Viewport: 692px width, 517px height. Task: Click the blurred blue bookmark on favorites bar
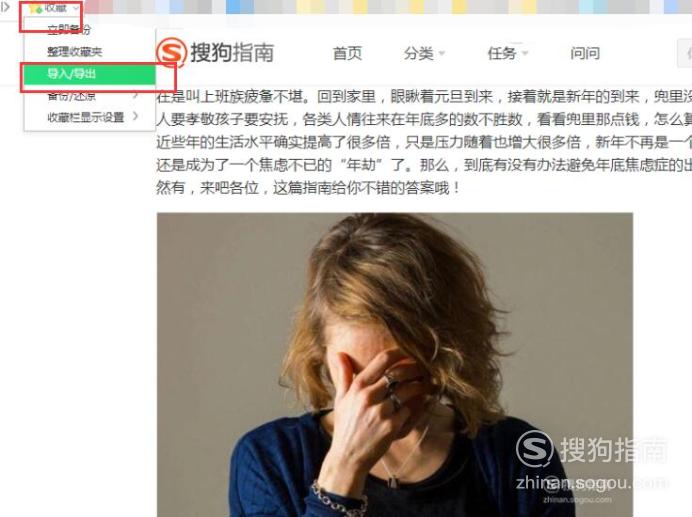[x=240, y=6]
